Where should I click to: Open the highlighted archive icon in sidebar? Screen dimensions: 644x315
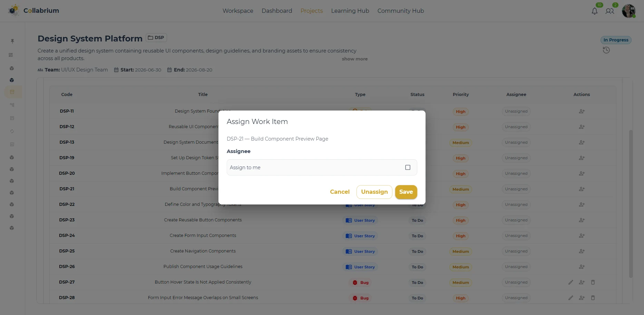pyautogui.click(x=13, y=92)
